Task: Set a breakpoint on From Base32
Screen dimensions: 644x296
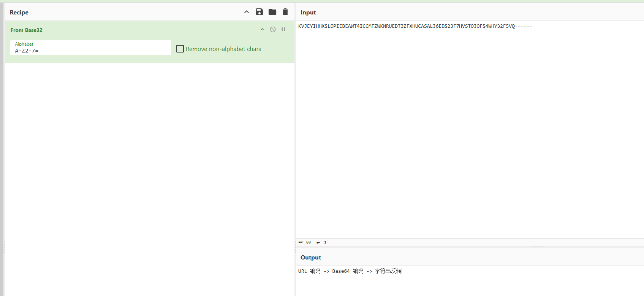Action: [283, 29]
